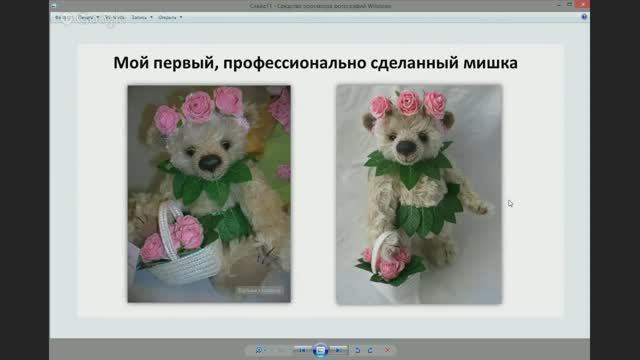Minimize the Photo Viewer window
The image size is (640, 360).
click(x=559, y=4)
